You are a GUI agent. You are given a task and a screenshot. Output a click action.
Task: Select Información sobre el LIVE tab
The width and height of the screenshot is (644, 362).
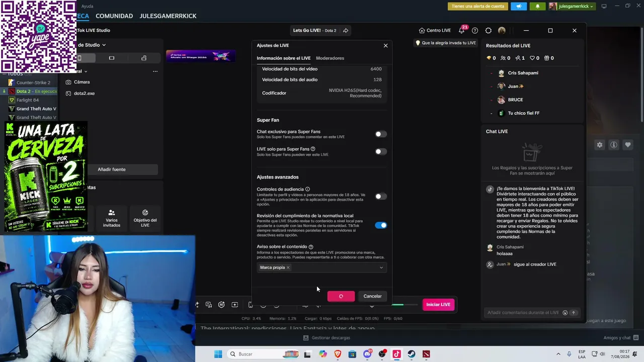point(284,58)
